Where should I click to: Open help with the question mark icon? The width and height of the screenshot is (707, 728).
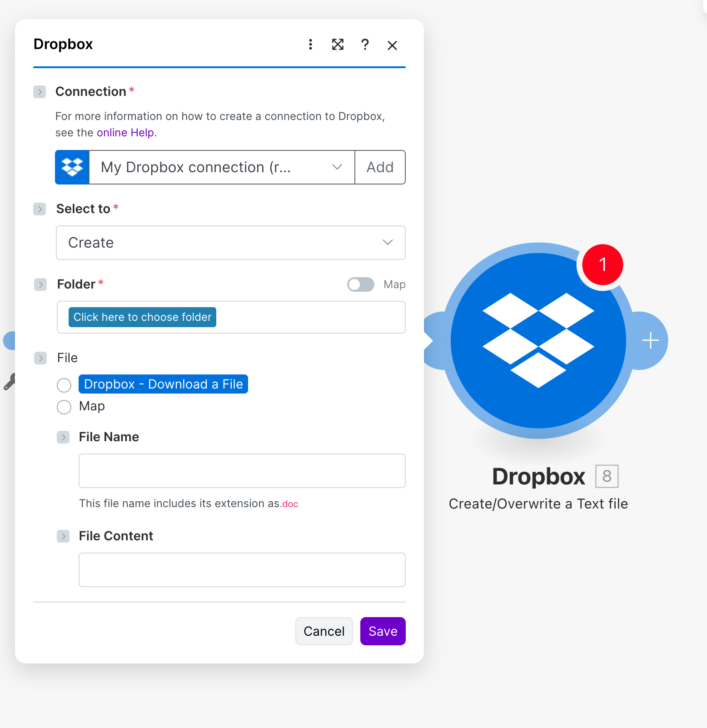click(x=365, y=45)
